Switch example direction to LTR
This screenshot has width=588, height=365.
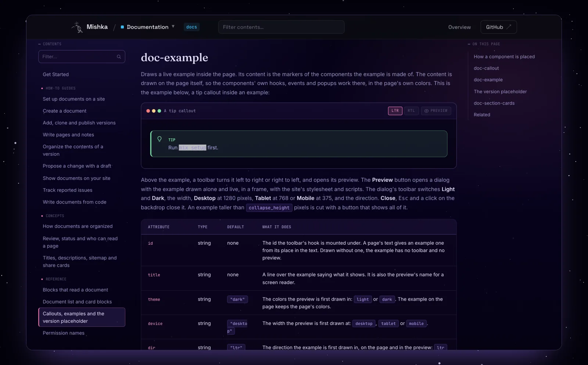coord(395,111)
